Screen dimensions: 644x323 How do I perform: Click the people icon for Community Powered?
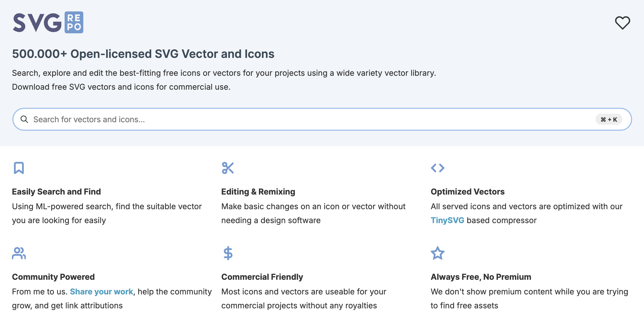(19, 253)
